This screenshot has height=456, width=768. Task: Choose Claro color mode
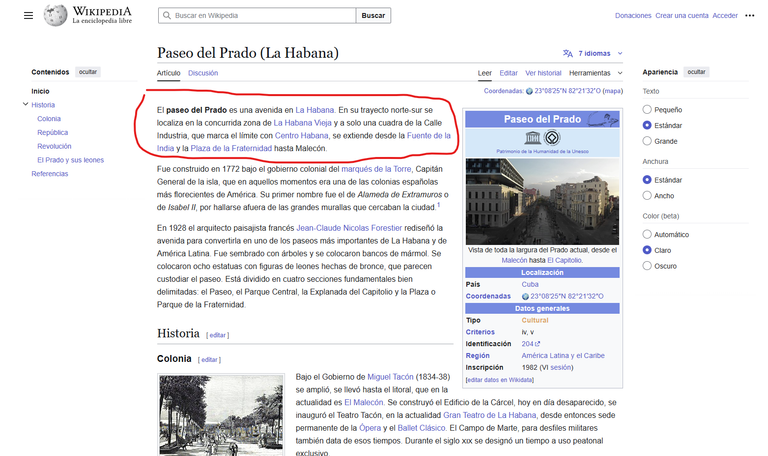click(x=647, y=250)
